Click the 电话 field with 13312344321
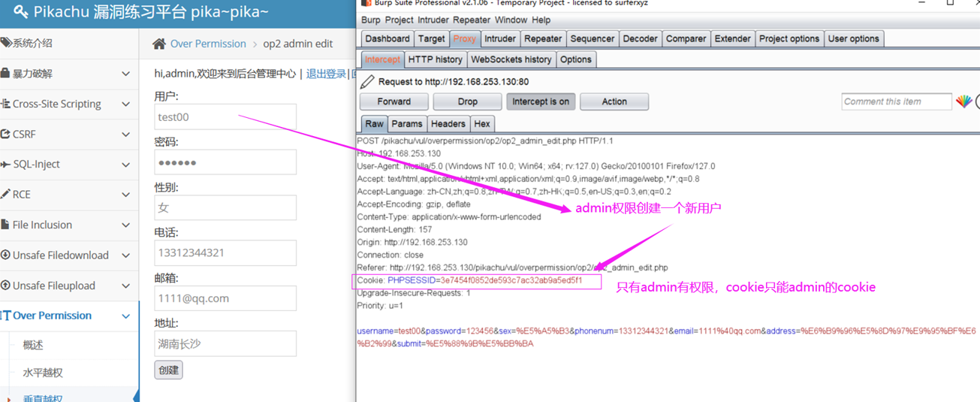The height and width of the screenshot is (402, 980). 225,253
